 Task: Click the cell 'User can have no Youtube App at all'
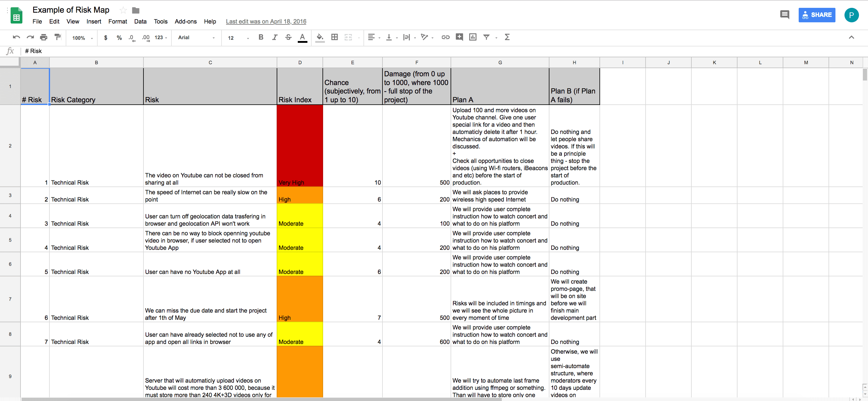[x=210, y=264]
